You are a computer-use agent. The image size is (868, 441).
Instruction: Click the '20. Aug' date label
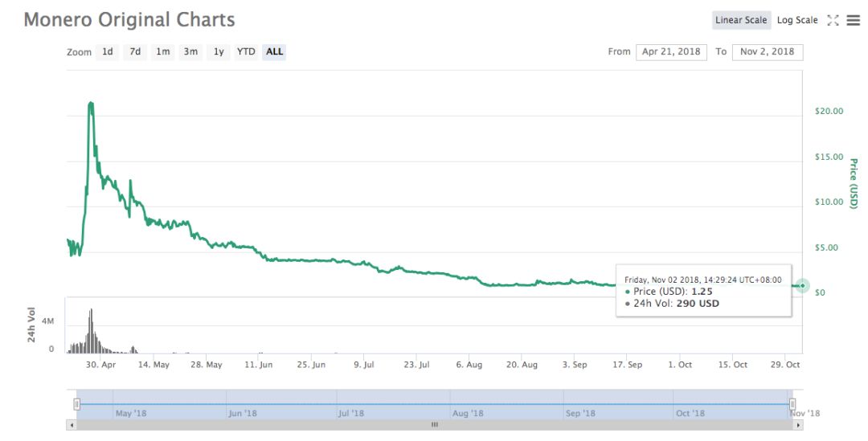pos(522,365)
